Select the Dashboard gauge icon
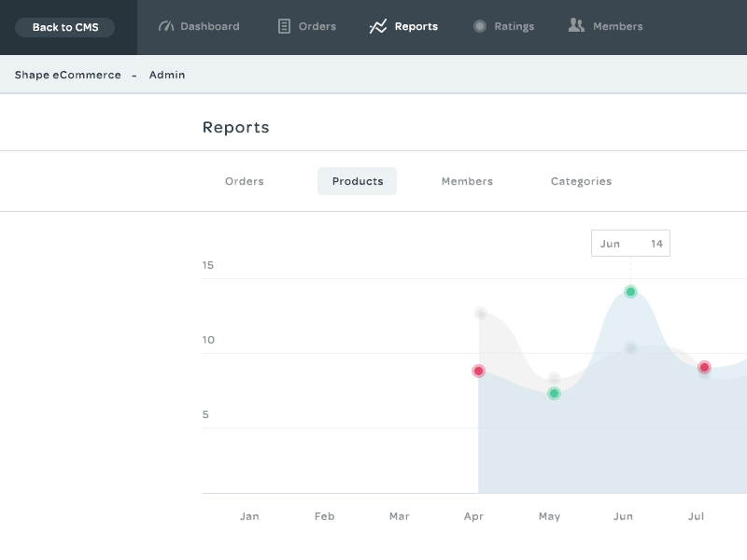Viewport: 747px width, 560px height. tap(166, 26)
